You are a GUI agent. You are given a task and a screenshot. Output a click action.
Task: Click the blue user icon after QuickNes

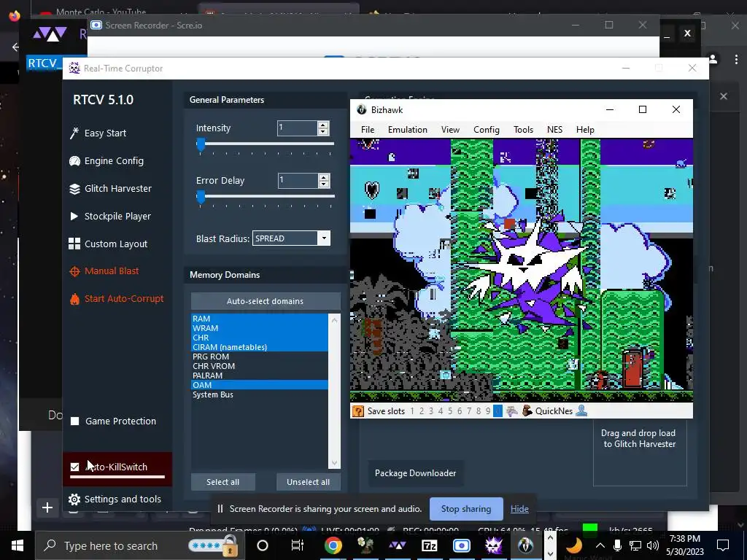581,411
